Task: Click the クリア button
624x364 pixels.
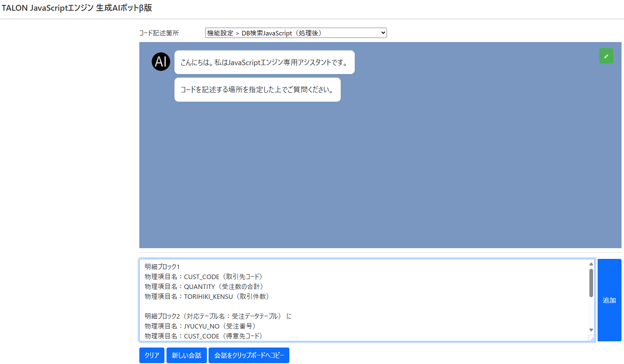Action: (x=152, y=355)
